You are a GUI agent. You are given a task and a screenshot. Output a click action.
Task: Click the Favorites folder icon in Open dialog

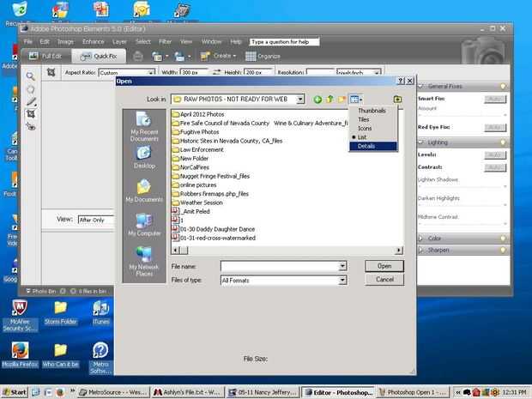[397, 99]
